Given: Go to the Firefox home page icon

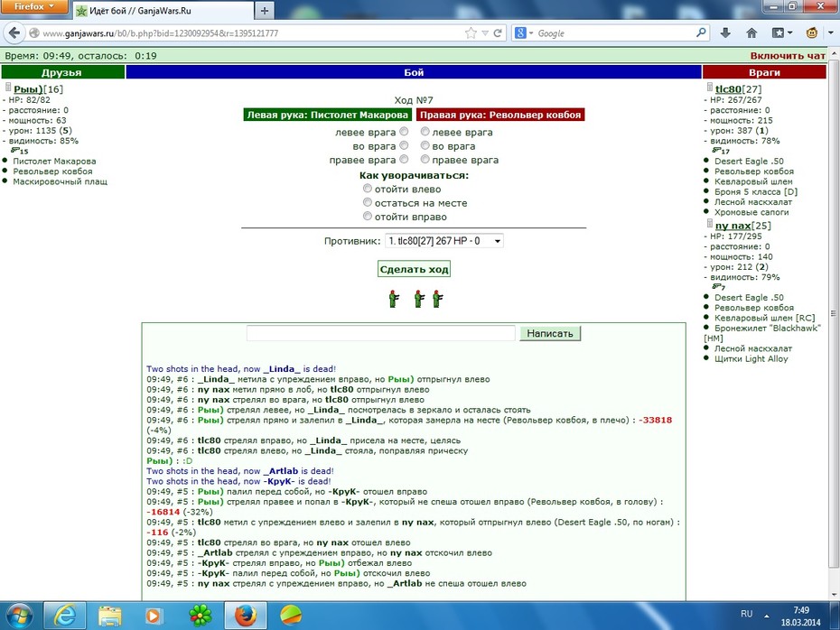Looking at the screenshot, I should (751, 33).
